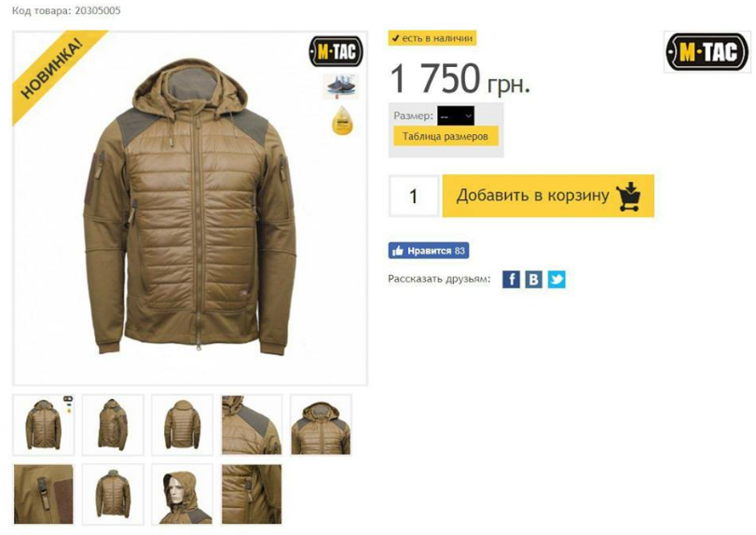View the back-view jacket thumbnail
Image resolution: width=756 pixels, height=535 pixels.
tap(183, 425)
